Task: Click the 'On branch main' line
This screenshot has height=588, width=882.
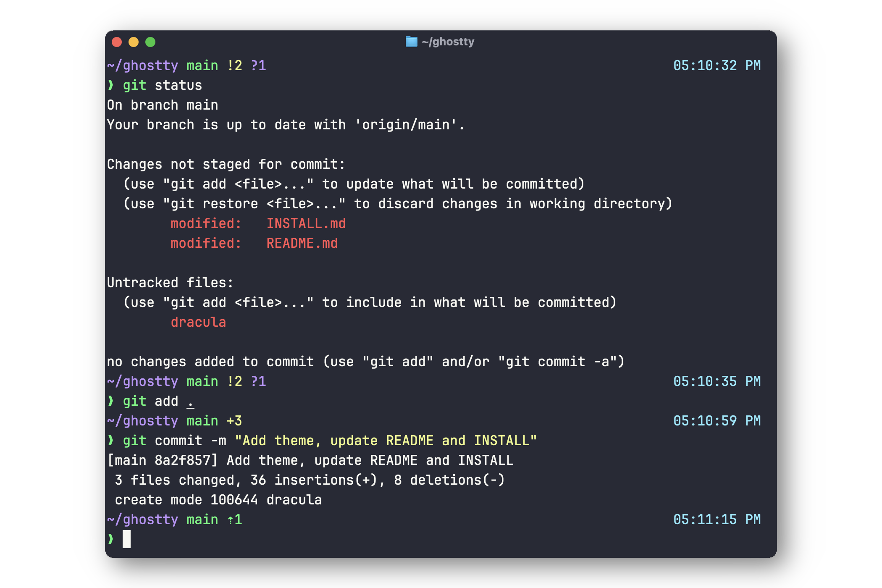Action: [163, 105]
